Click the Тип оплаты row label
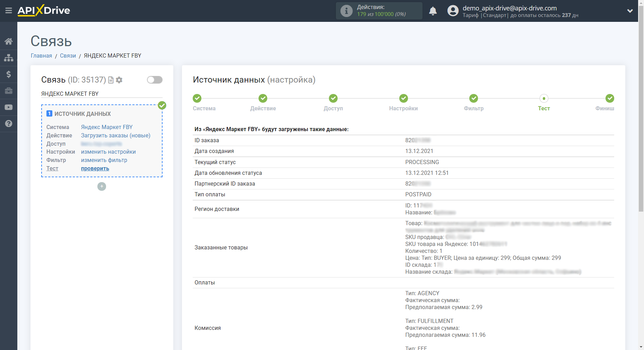This screenshot has width=644, height=350. point(210,194)
